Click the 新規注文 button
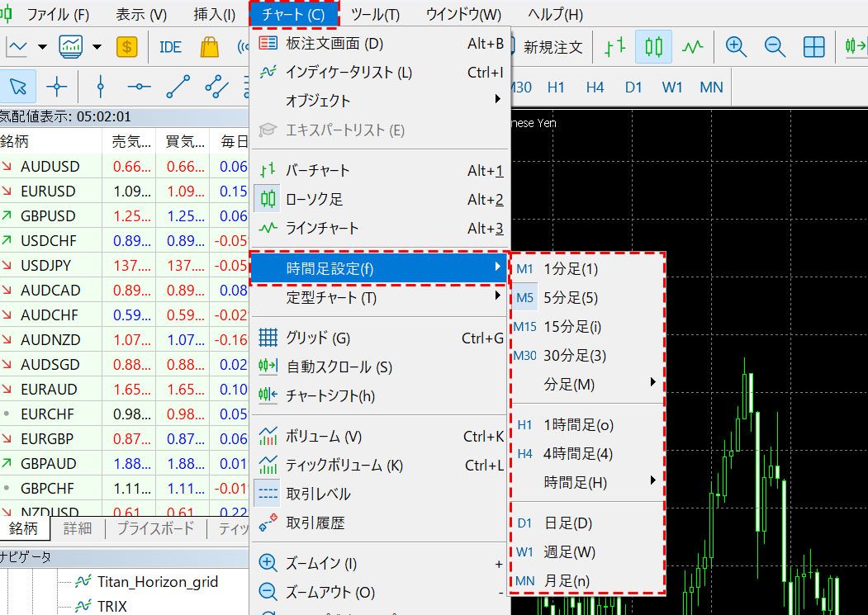868x615 pixels. 553,47
